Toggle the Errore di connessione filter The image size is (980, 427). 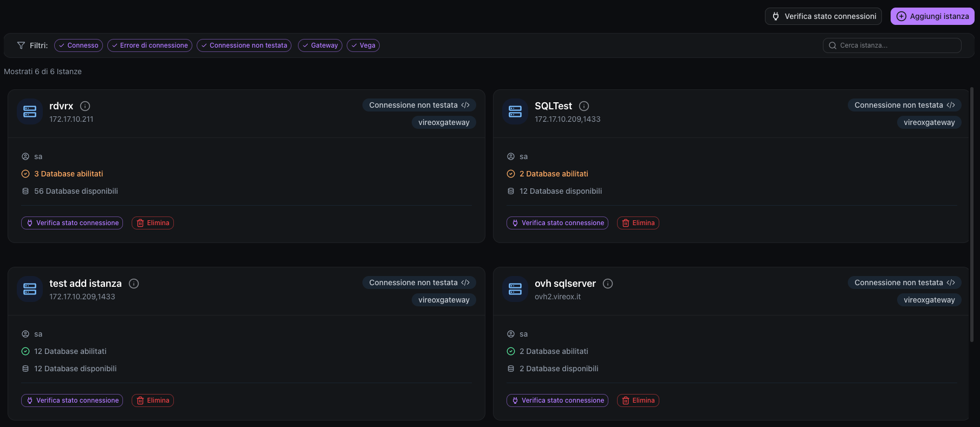(x=150, y=45)
